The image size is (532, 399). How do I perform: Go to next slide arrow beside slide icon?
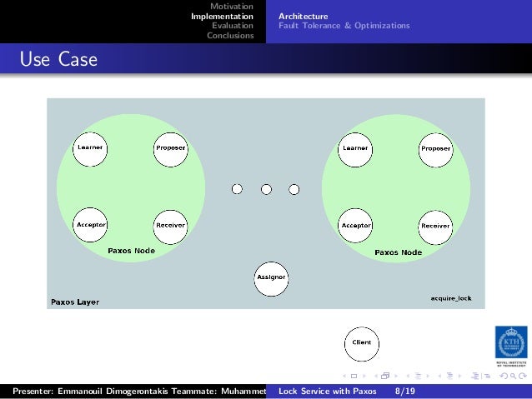[x=364, y=376]
